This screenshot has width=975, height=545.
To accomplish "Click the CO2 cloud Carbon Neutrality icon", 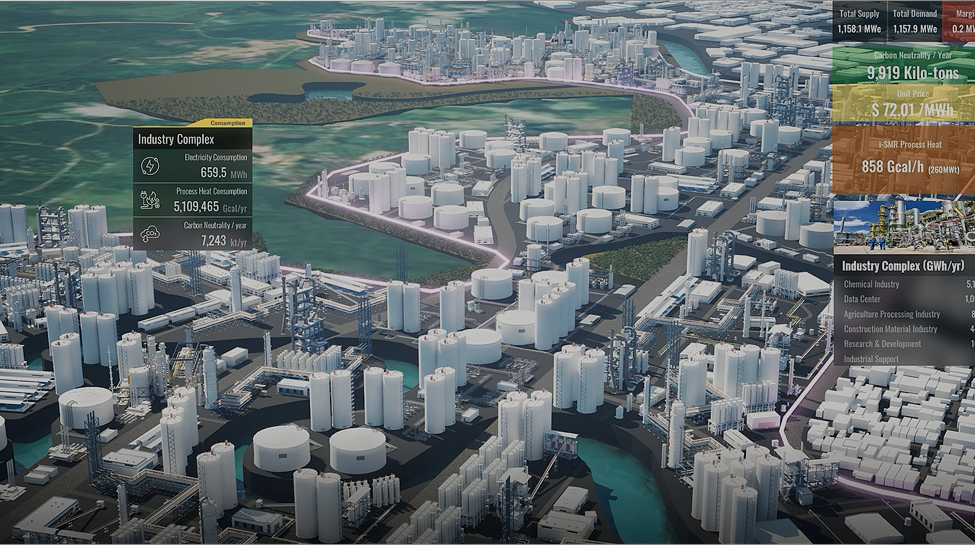I will click(x=150, y=234).
